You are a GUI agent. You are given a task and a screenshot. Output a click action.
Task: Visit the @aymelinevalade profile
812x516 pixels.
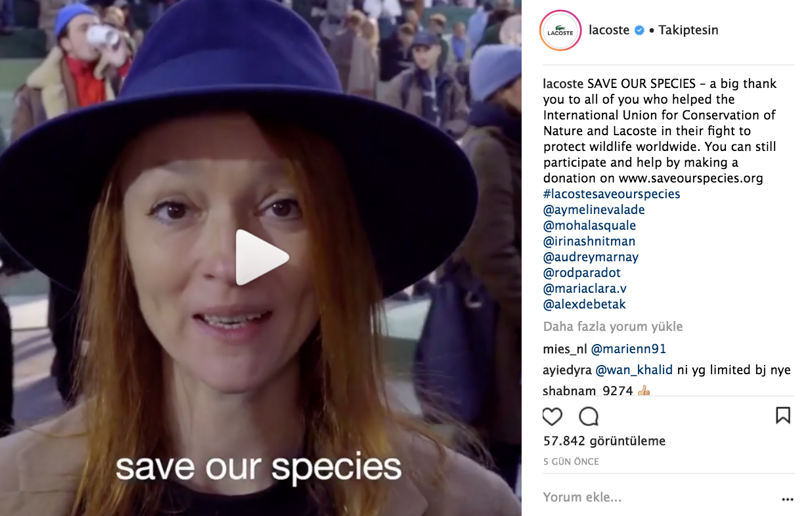tap(594, 210)
